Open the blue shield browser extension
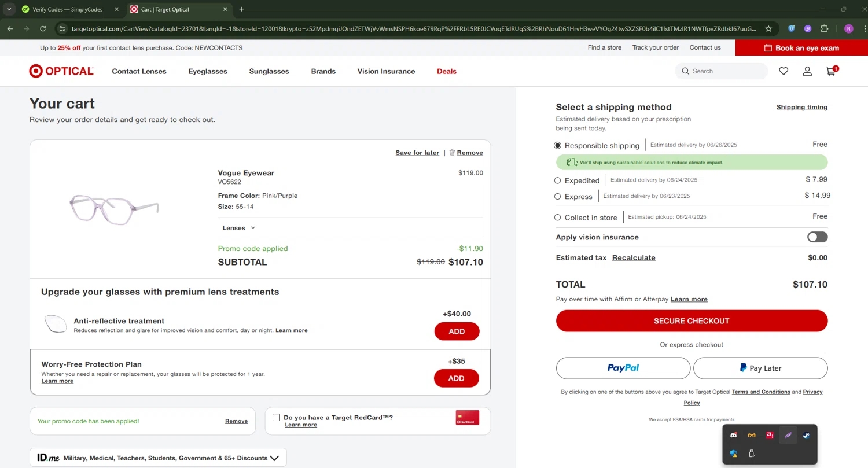 coord(792,28)
